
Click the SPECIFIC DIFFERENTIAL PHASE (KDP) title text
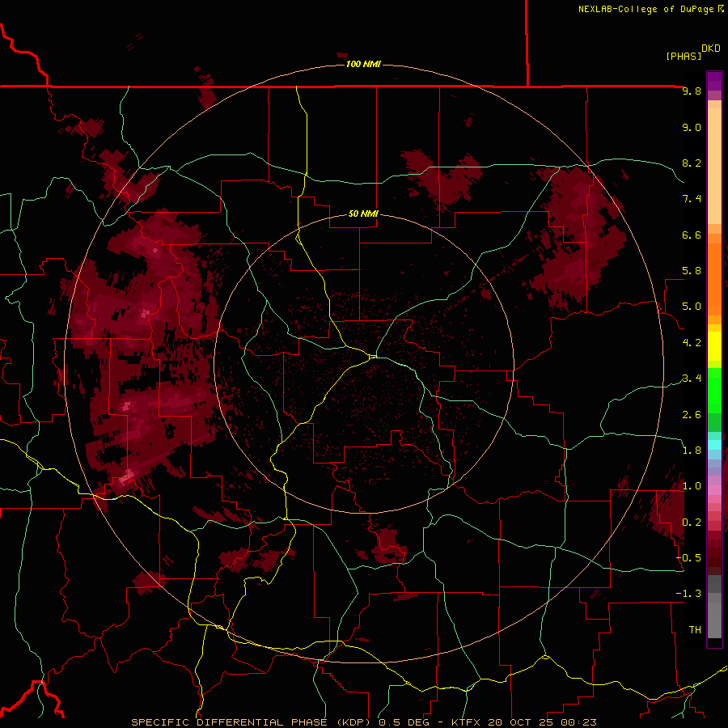coord(252,722)
